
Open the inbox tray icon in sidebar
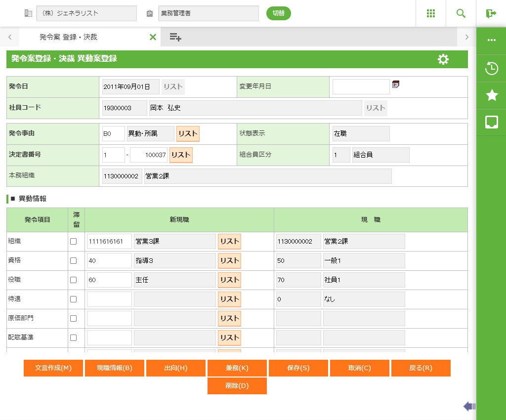[x=491, y=122]
